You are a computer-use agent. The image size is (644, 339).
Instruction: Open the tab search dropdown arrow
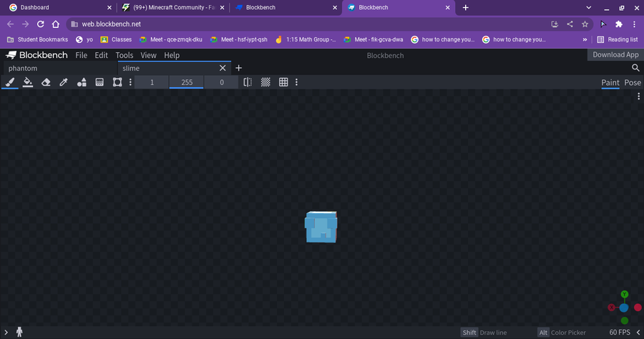(589, 7)
